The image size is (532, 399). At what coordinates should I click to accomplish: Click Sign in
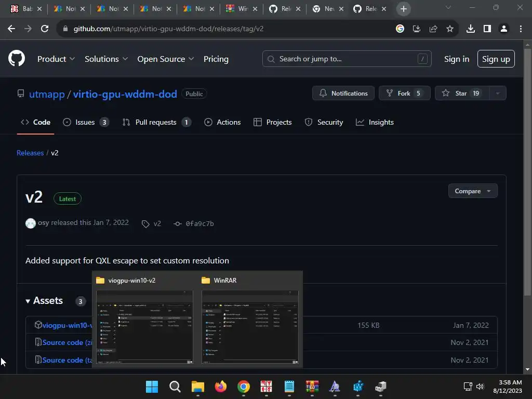click(457, 59)
